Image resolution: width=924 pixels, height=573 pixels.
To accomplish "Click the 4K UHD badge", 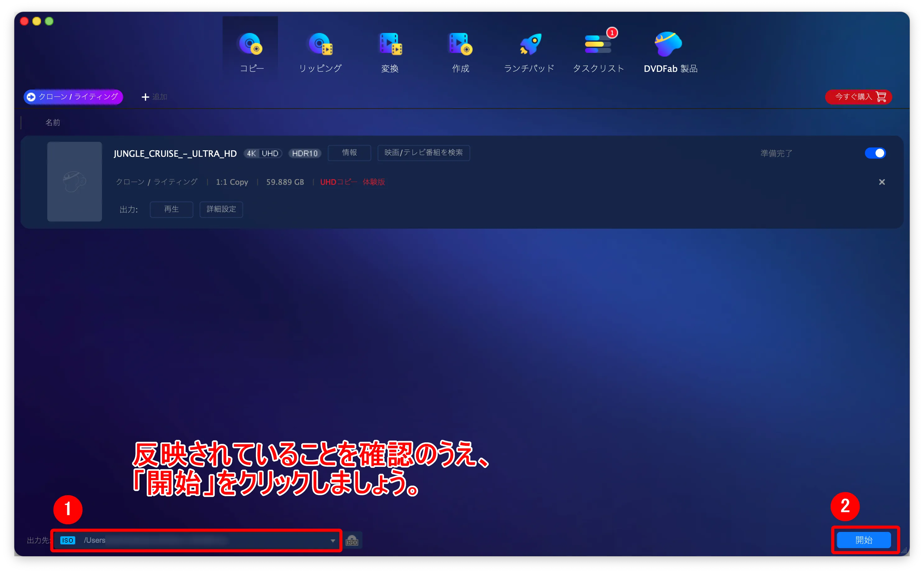I will tap(262, 153).
